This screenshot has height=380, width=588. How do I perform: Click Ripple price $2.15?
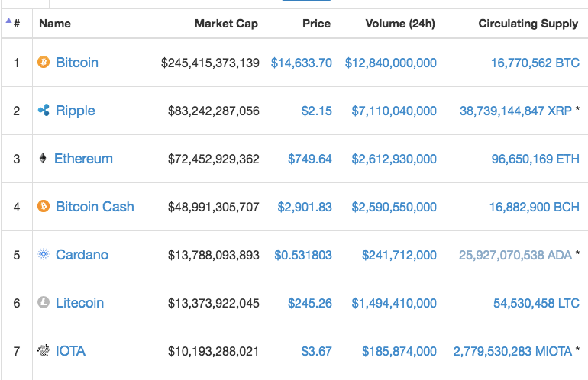click(x=316, y=111)
